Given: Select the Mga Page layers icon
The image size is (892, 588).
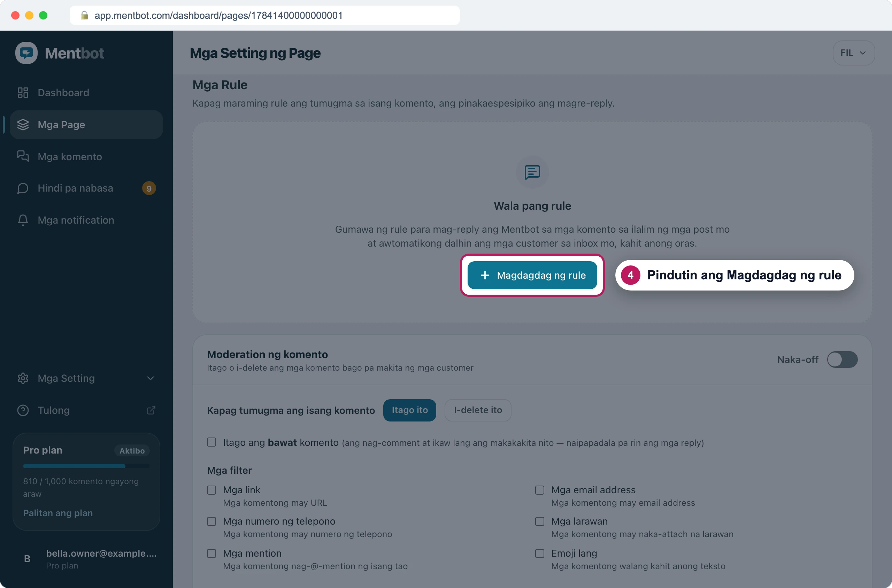Looking at the screenshot, I should (23, 124).
